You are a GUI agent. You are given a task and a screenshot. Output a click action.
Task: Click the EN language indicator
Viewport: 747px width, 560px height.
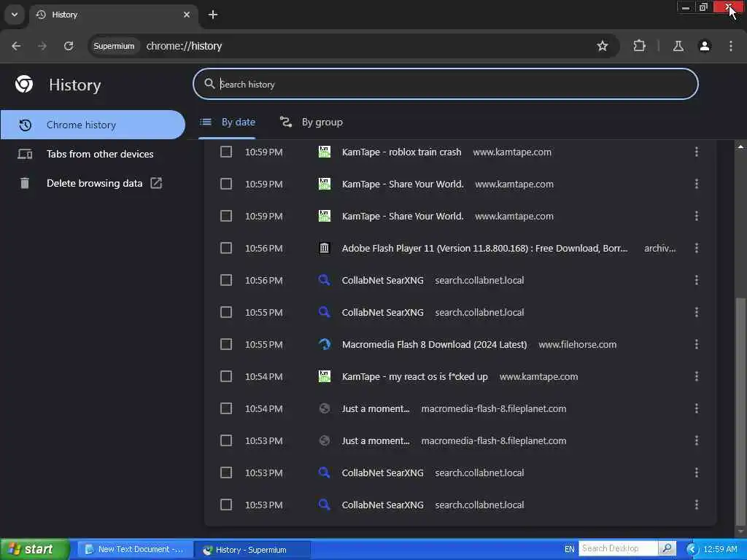(x=569, y=549)
